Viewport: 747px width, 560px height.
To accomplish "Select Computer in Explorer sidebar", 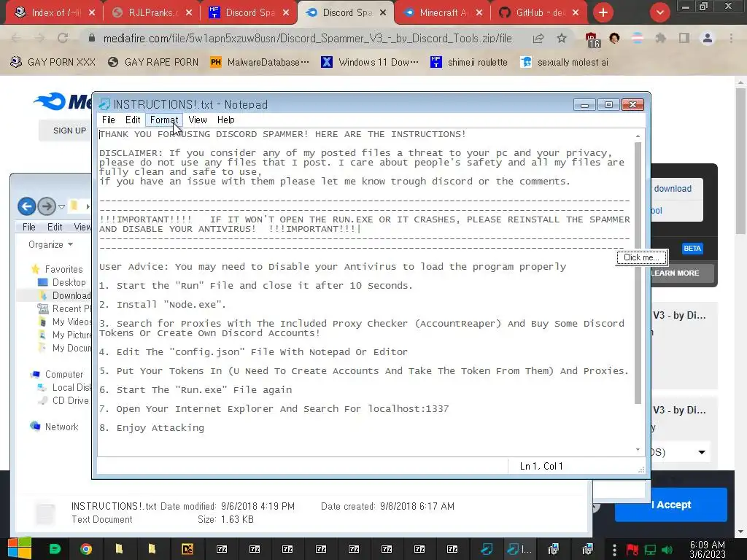I will pos(64,374).
